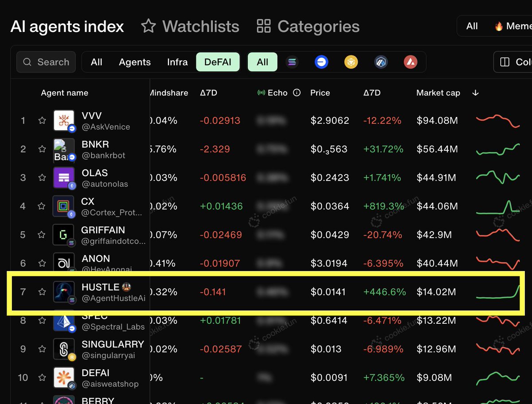This screenshot has height=404, width=532.
Task: Click the OLAS agent logo
Action: tap(64, 177)
